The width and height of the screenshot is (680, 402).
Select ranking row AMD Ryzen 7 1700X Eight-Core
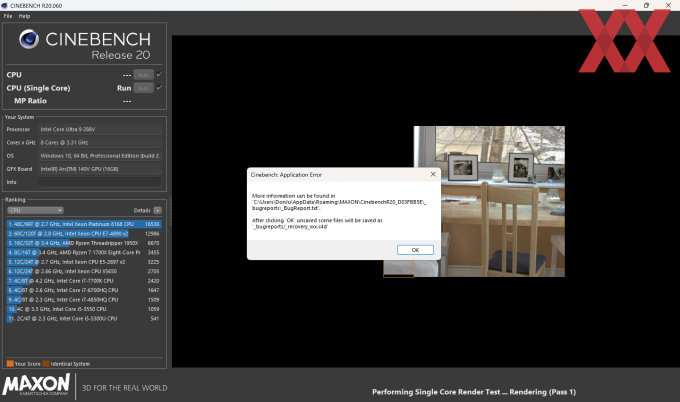coord(84,252)
